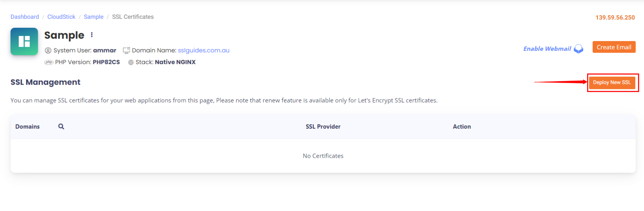Click the PHP version badge icon
The width and height of the screenshot is (644, 211).
[49, 62]
